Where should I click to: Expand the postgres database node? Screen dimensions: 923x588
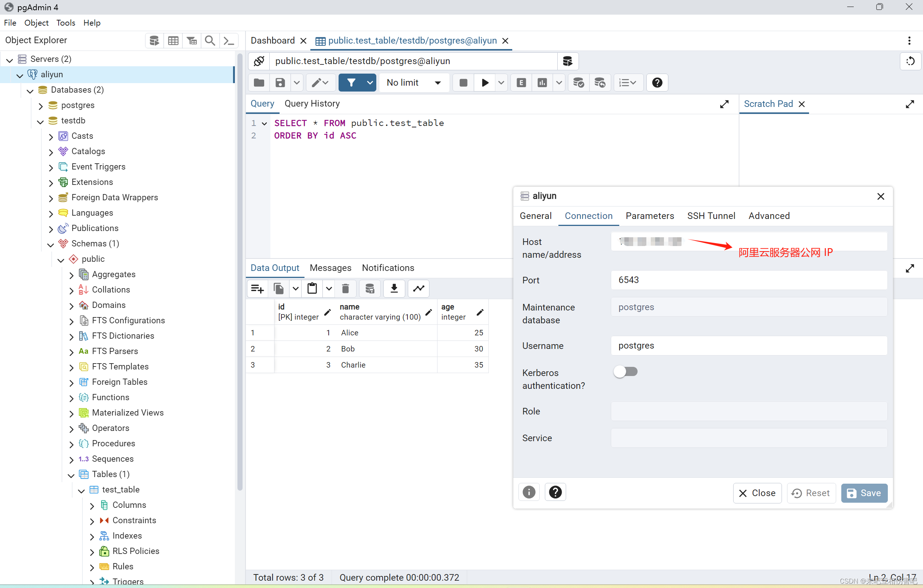[41, 106]
